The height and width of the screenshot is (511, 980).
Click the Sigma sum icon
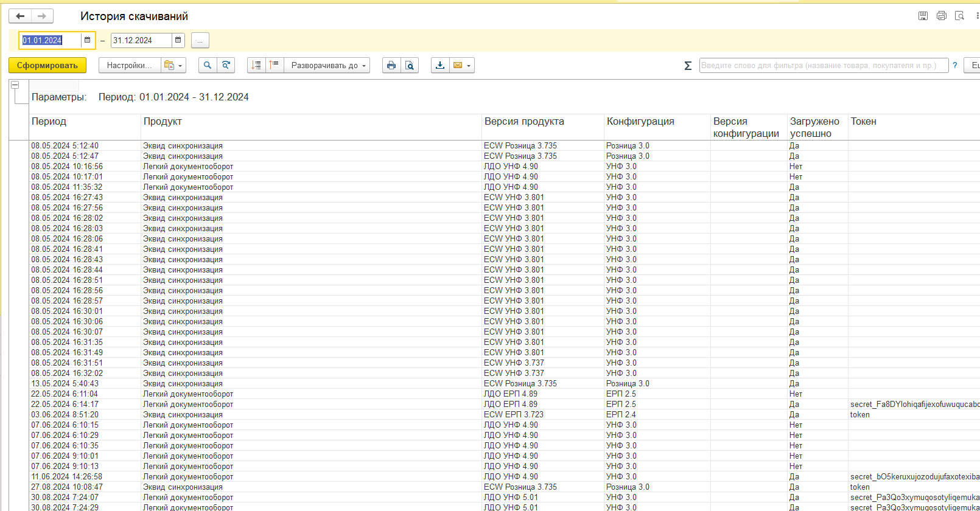pos(688,66)
